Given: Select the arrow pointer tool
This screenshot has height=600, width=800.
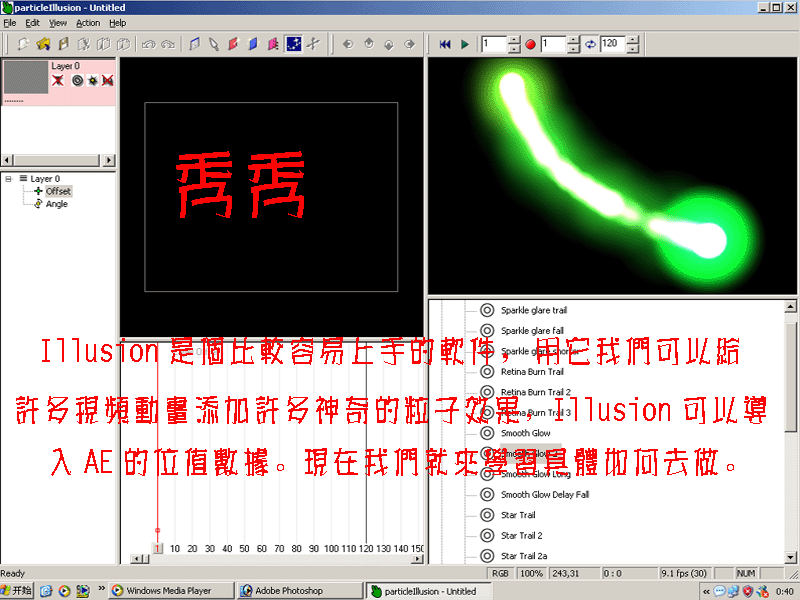Looking at the screenshot, I should click(214, 44).
